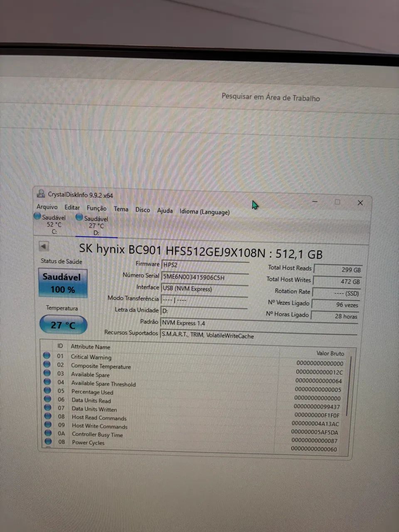The image size is (399, 532).
Task: Open the Idioma (Language) menu
Action: click(204, 212)
